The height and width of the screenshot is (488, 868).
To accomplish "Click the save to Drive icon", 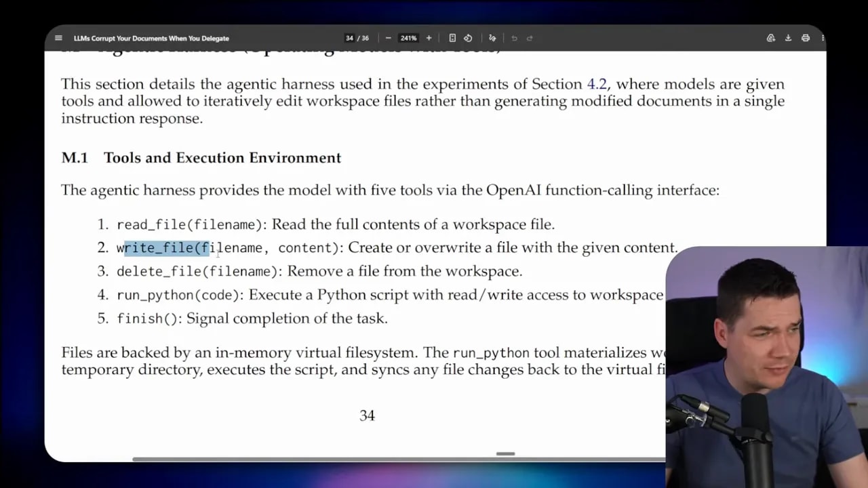I will click(771, 38).
